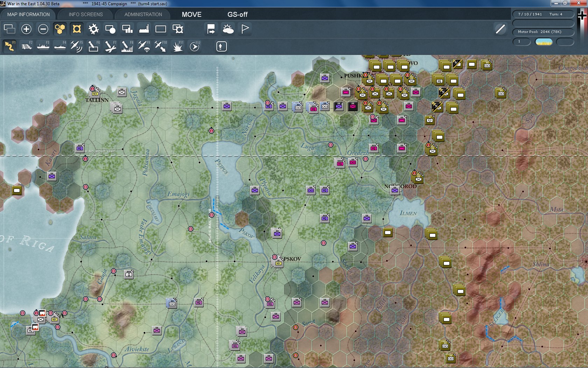
Task: Select F12 circular arrow mode icon
Action: (x=195, y=46)
